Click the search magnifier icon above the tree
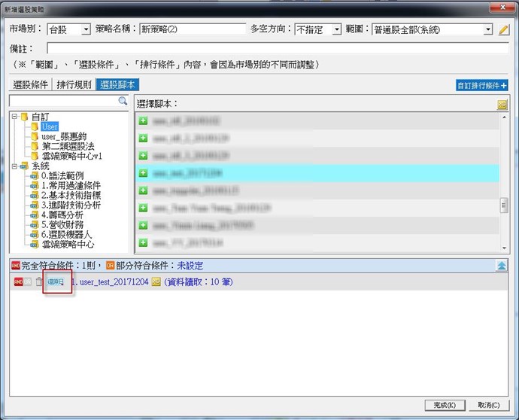Viewport: 519px width, 420px height. (x=123, y=101)
